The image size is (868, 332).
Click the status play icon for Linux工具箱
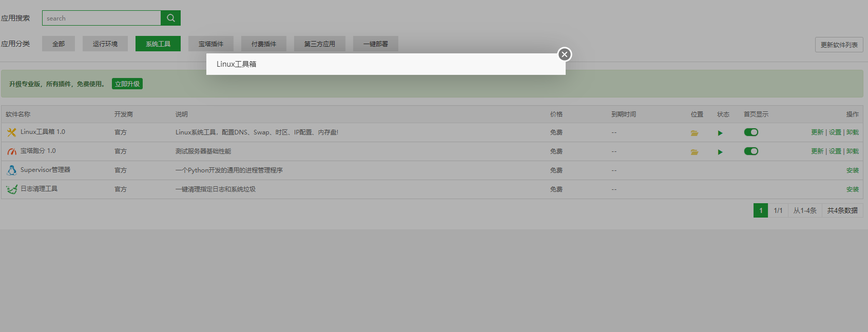click(x=720, y=133)
